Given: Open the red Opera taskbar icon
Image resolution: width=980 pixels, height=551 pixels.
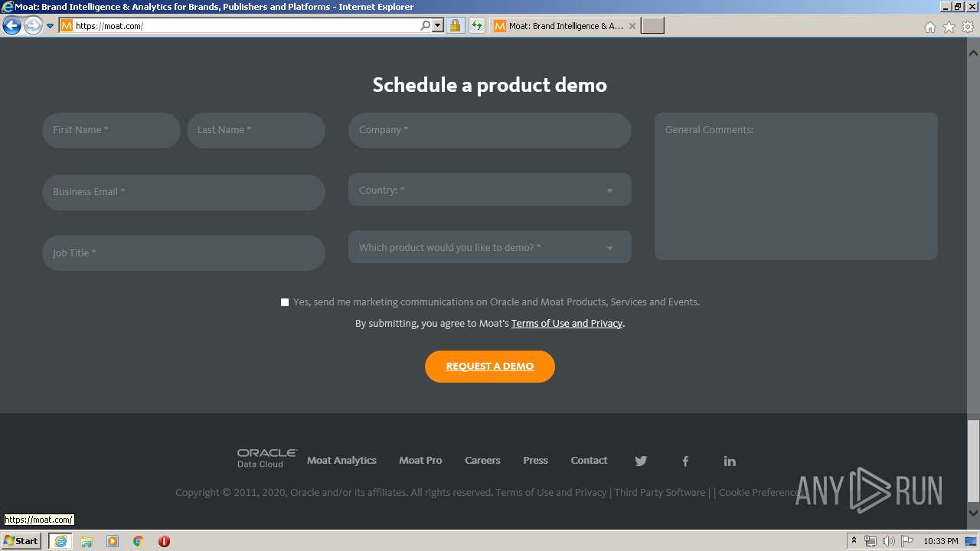Looking at the screenshot, I should (x=164, y=541).
